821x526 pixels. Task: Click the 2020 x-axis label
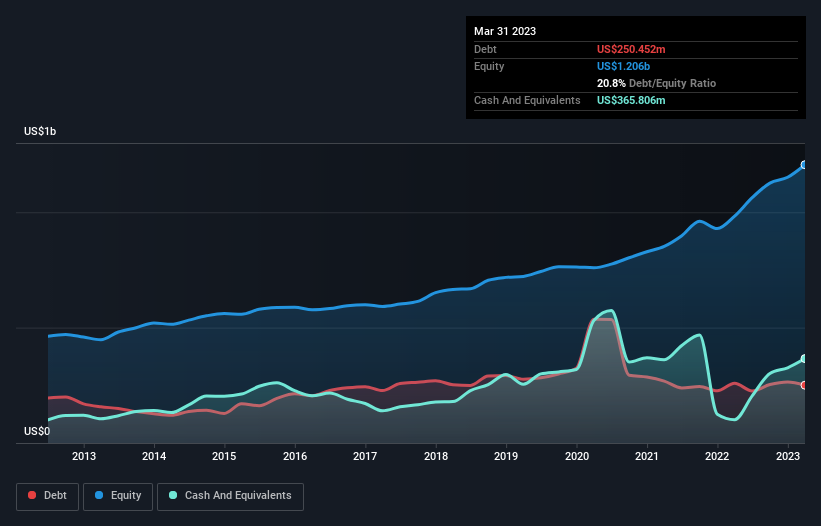pos(576,456)
